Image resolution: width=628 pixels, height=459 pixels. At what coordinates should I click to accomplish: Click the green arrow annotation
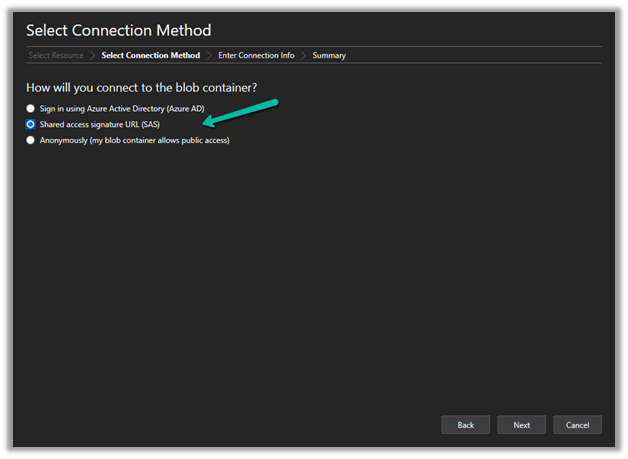[240, 111]
